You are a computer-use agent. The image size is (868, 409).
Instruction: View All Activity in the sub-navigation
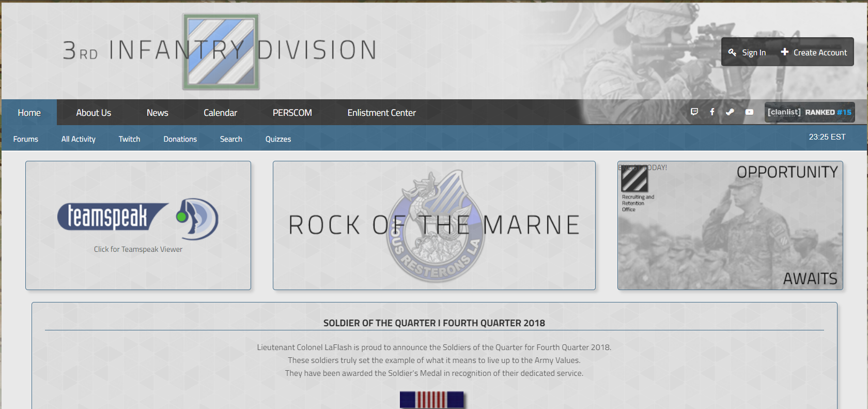point(79,139)
